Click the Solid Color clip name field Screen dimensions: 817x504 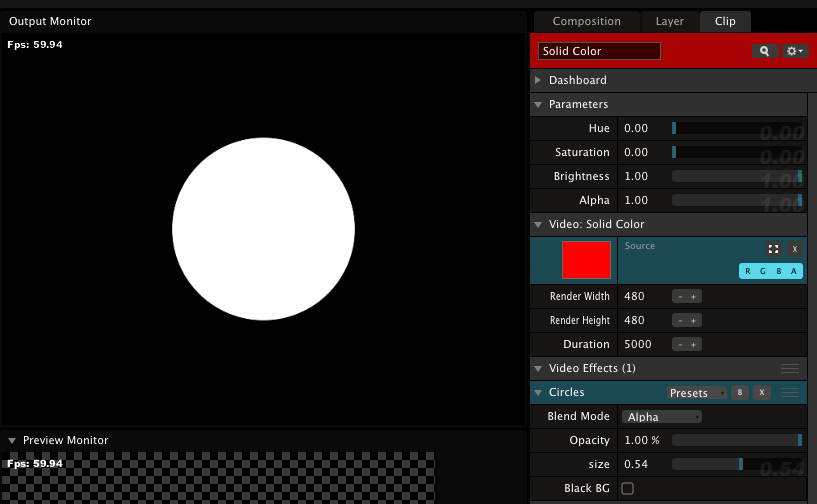pos(599,51)
